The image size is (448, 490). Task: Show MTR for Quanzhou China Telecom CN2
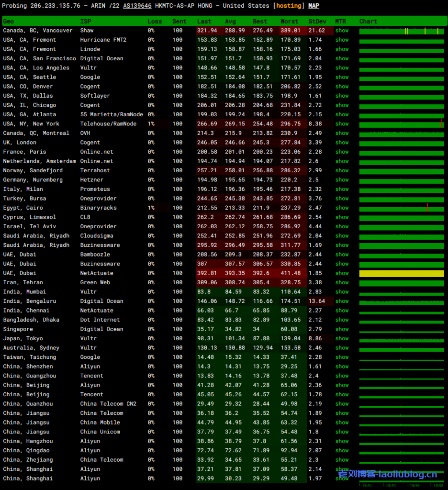pyautogui.click(x=342, y=404)
